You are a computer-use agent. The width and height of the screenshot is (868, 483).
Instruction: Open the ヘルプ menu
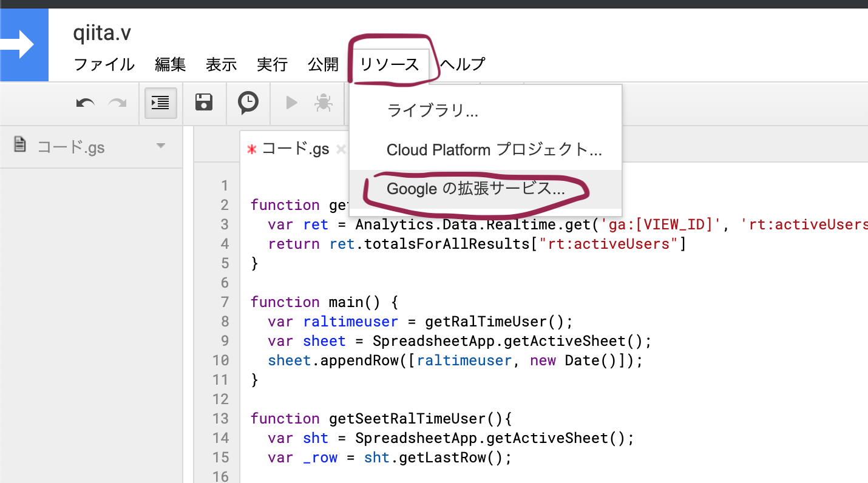(x=463, y=64)
